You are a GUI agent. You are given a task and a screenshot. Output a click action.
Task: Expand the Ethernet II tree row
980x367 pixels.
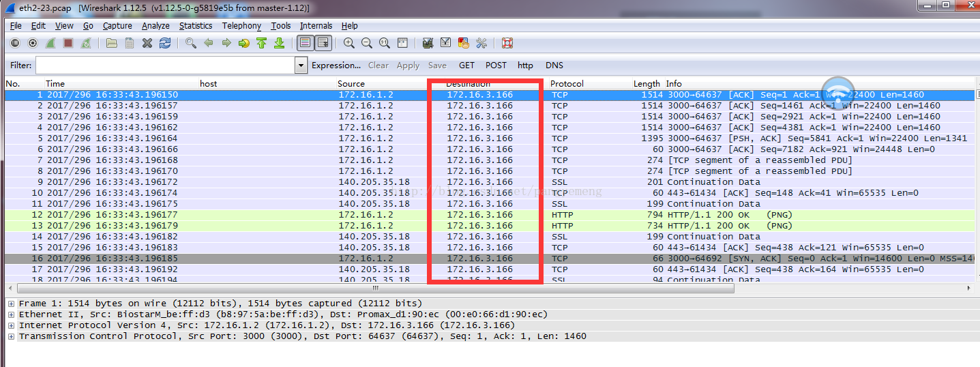click(11, 314)
